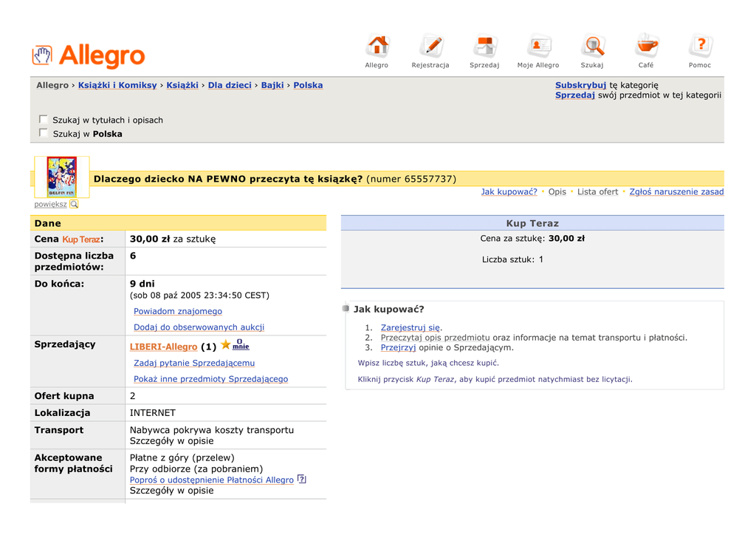Go to Książki i Komiksy breadcrumb
756x535 pixels.
(x=117, y=85)
